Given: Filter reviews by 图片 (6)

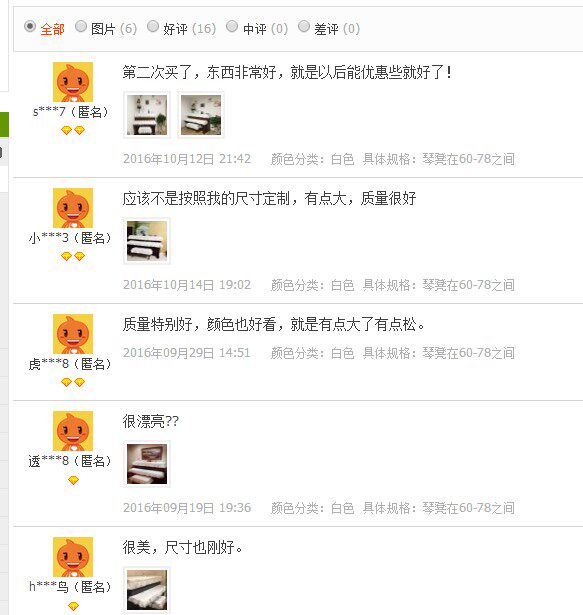Looking at the screenshot, I should [81, 27].
